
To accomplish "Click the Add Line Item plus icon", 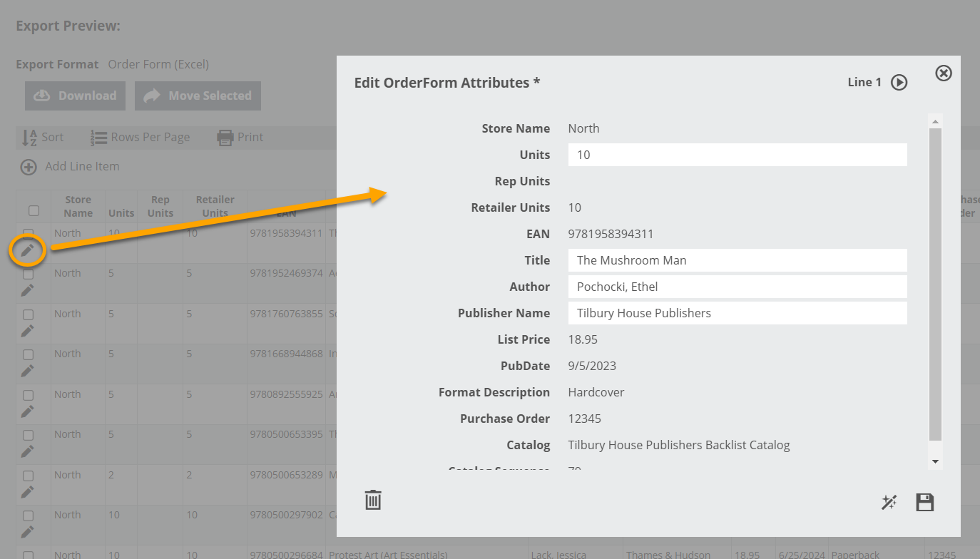I will (29, 167).
